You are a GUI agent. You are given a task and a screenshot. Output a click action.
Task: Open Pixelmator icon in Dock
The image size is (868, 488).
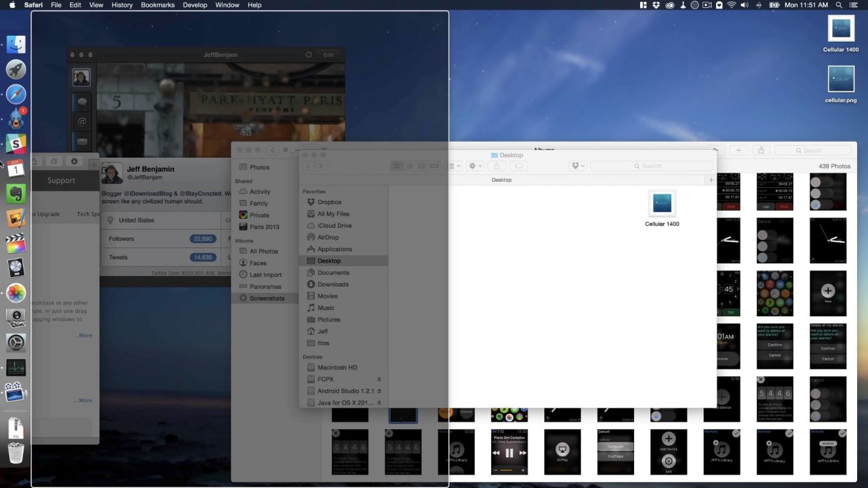(16, 218)
